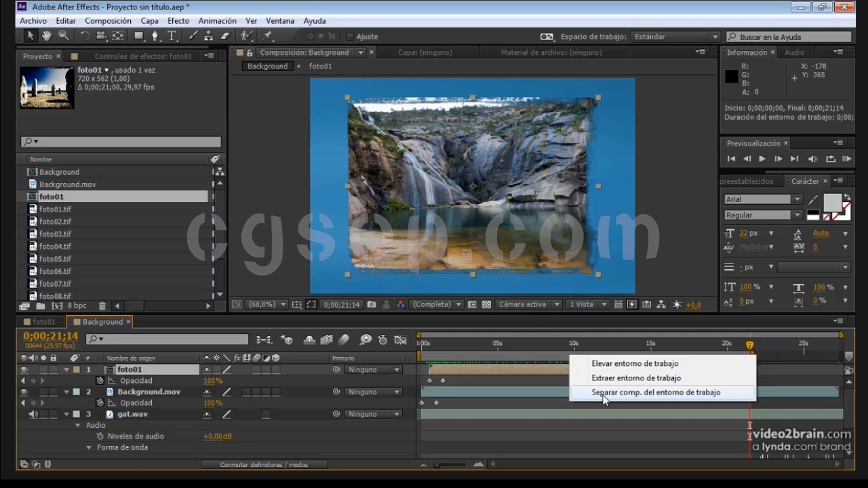Click the Play button in Previsualización panel
The image size is (868, 488).
point(762,159)
